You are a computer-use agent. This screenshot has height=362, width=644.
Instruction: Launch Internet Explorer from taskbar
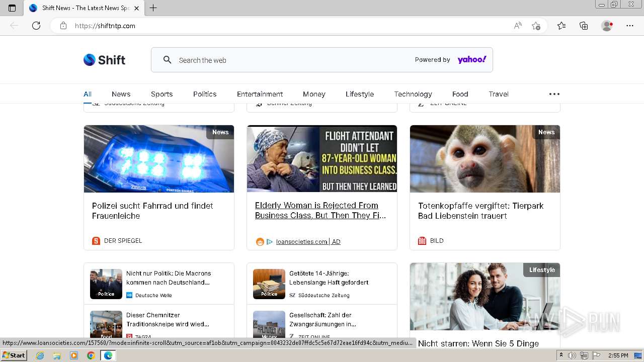(40, 355)
